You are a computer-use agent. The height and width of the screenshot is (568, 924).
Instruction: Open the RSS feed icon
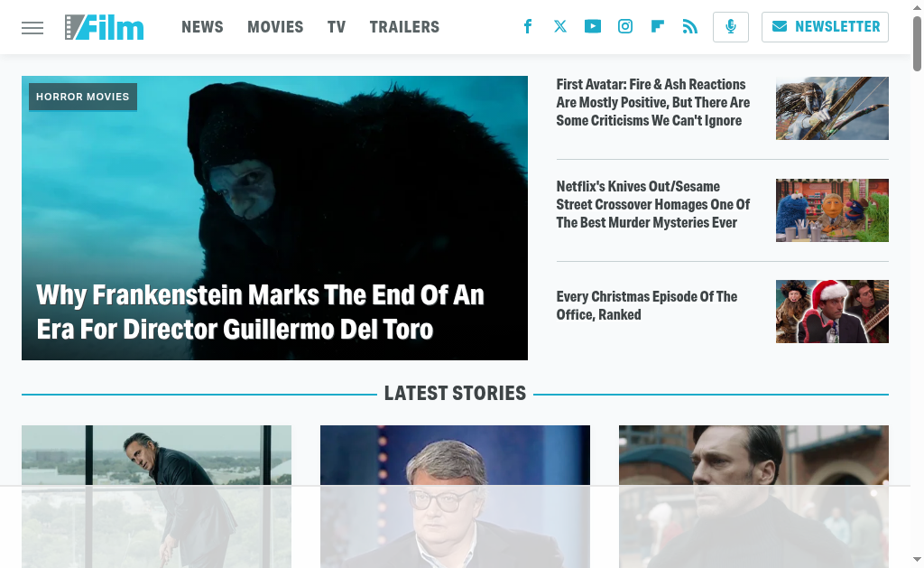point(690,26)
